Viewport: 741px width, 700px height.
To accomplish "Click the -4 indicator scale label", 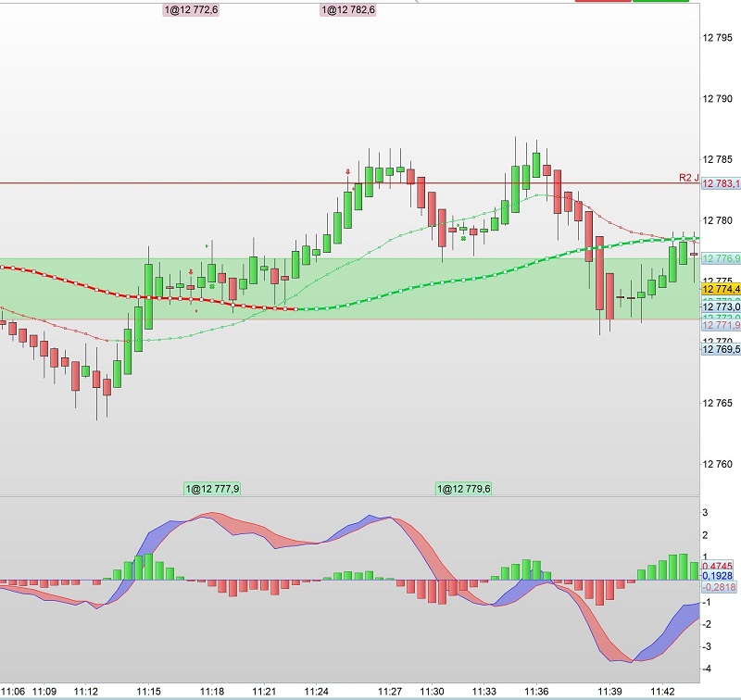I will click(707, 669).
